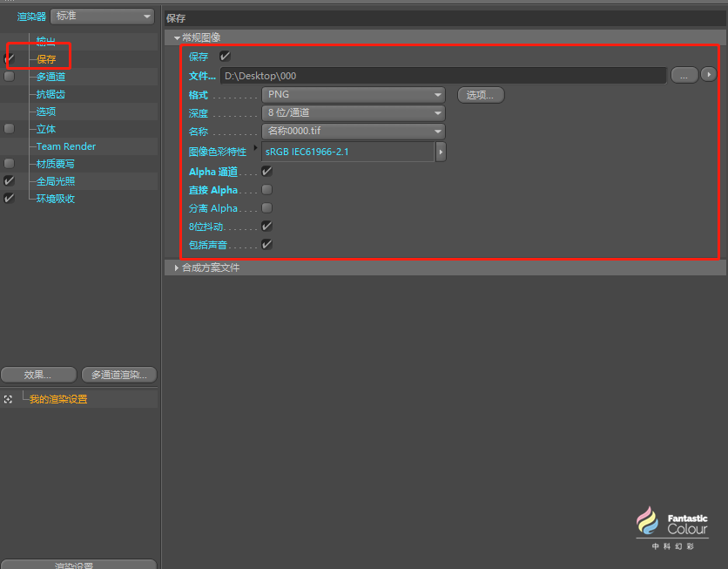Uncheck the Alpha 通道 checkbox
The image size is (728, 569).
pos(266,172)
